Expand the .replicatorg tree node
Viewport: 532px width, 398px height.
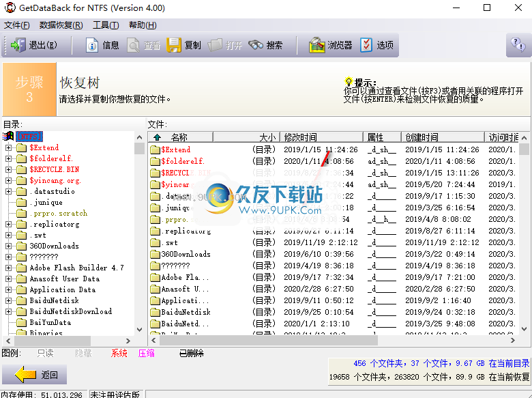coord(8,224)
